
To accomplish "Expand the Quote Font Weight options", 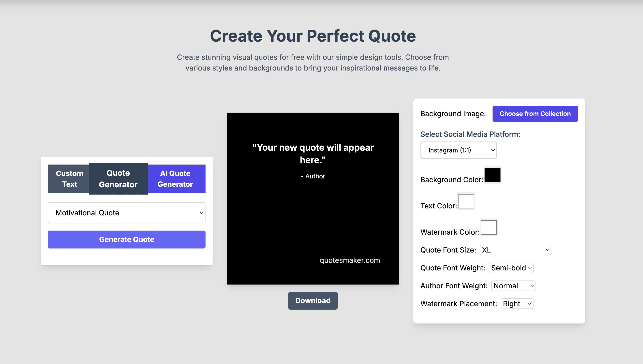I will click(x=511, y=268).
